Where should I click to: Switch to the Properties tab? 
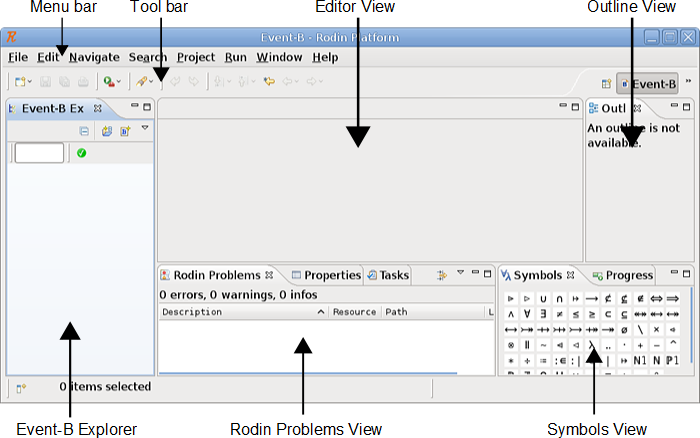(x=326, y=275)
